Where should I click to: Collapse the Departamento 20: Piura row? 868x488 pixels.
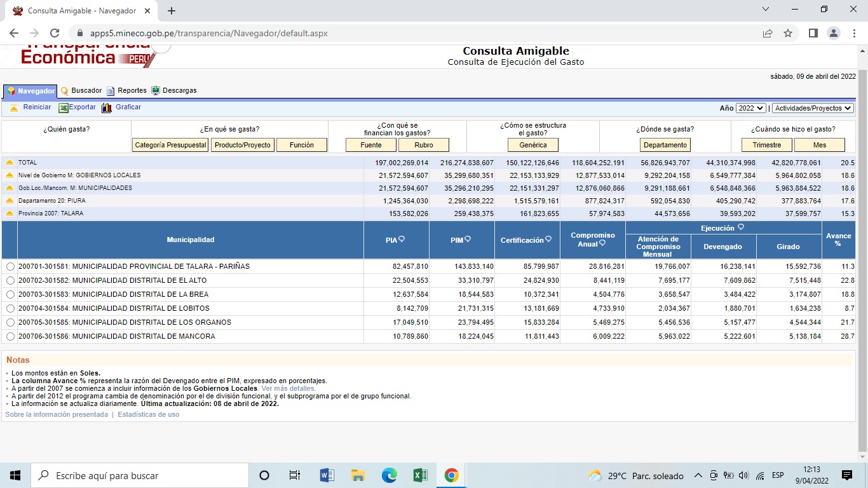tap(10, 201)
